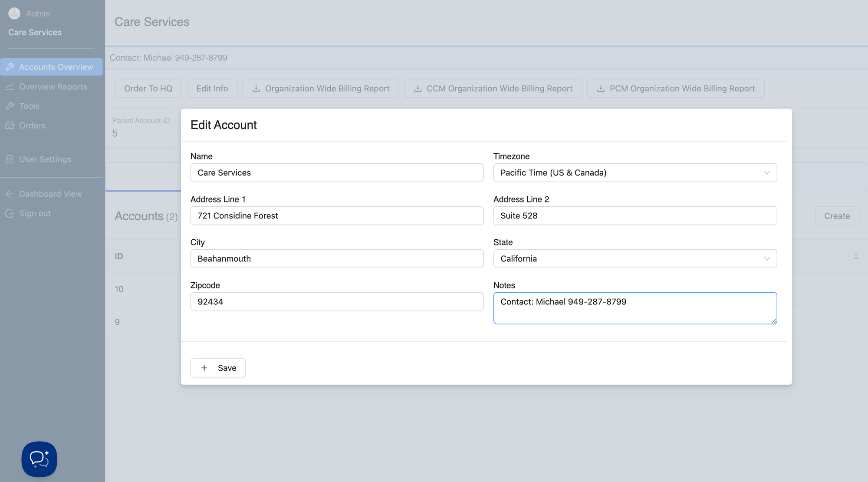Click the sort arrows in the accounts table header
868x482 pixels.
[x=855, y=256]
